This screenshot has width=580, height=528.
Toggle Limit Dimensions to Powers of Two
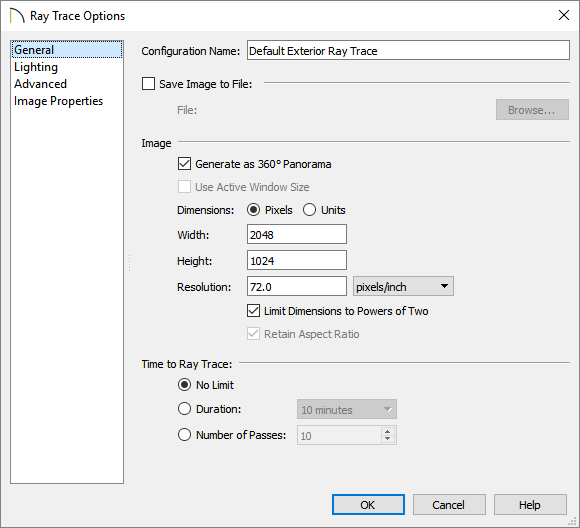coord(253,311)
